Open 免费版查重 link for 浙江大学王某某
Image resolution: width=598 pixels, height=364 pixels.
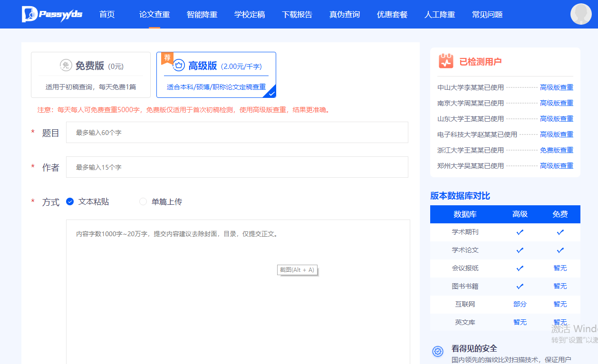point(556,150)
